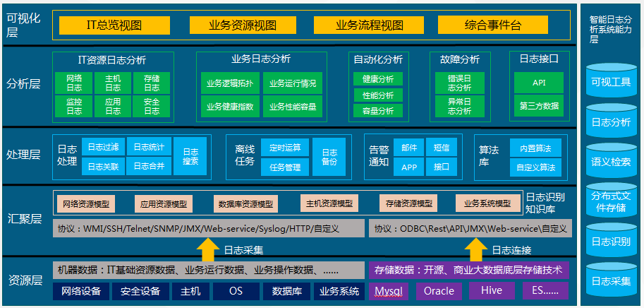The height and width of the screenshot is (308, 644).
Task: Click the 任务管理 block
Action: [285, 167]
